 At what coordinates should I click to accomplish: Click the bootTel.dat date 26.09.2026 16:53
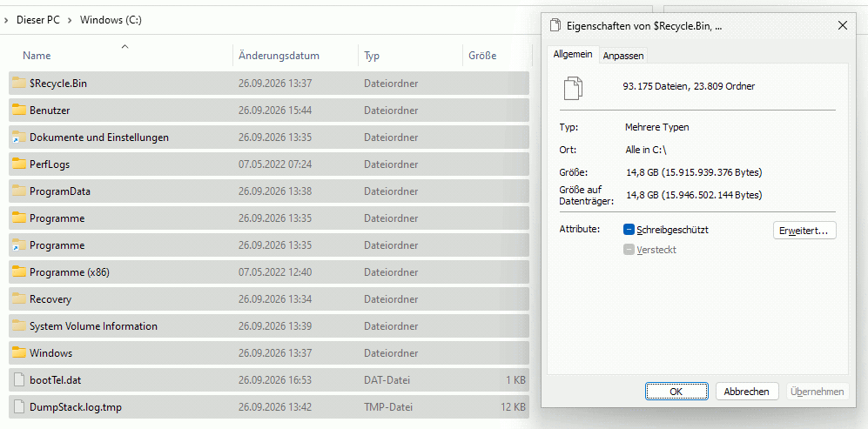pyautogui.click(x=275, y=380)
